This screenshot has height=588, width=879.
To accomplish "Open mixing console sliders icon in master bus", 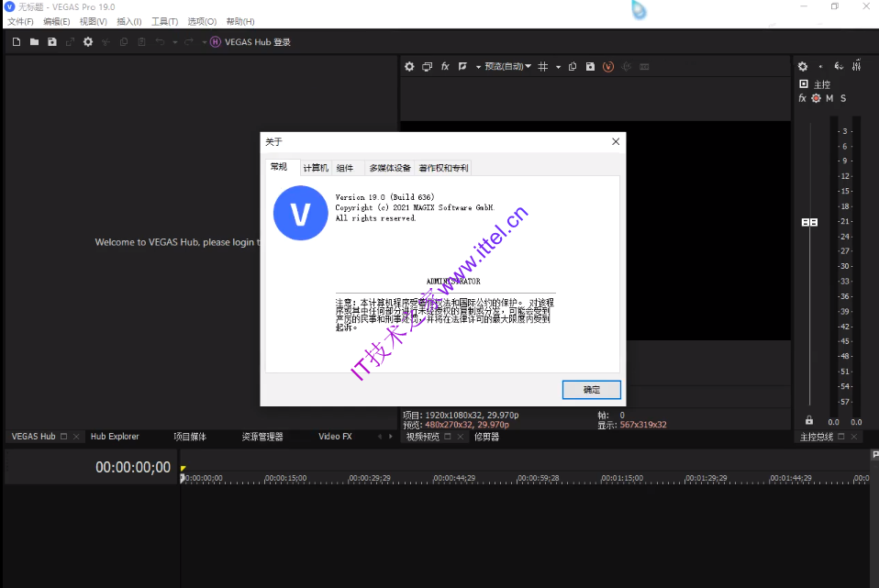I will coord(857,67).
